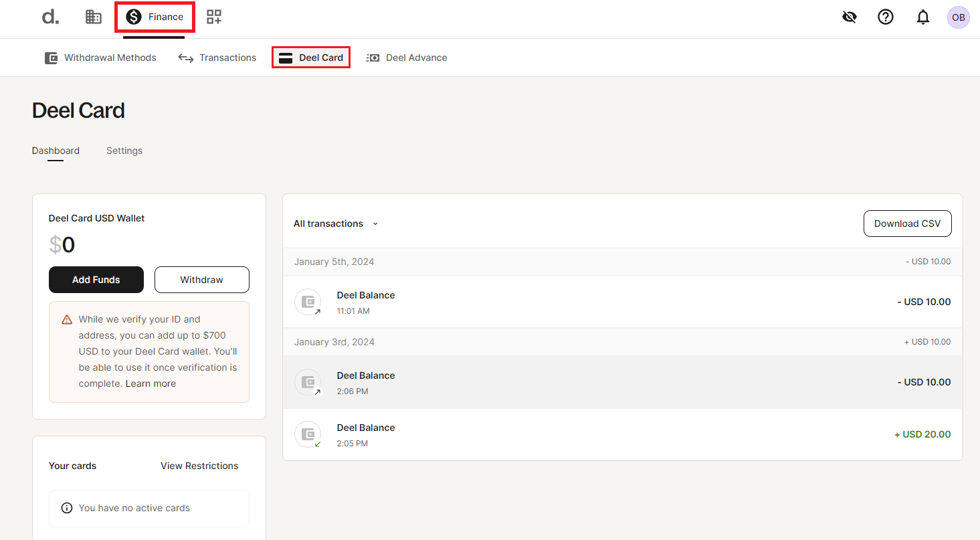This screenshot has width=980, height=540.
Task: Open notifications bell icon
Action: [x=923, y=17]
